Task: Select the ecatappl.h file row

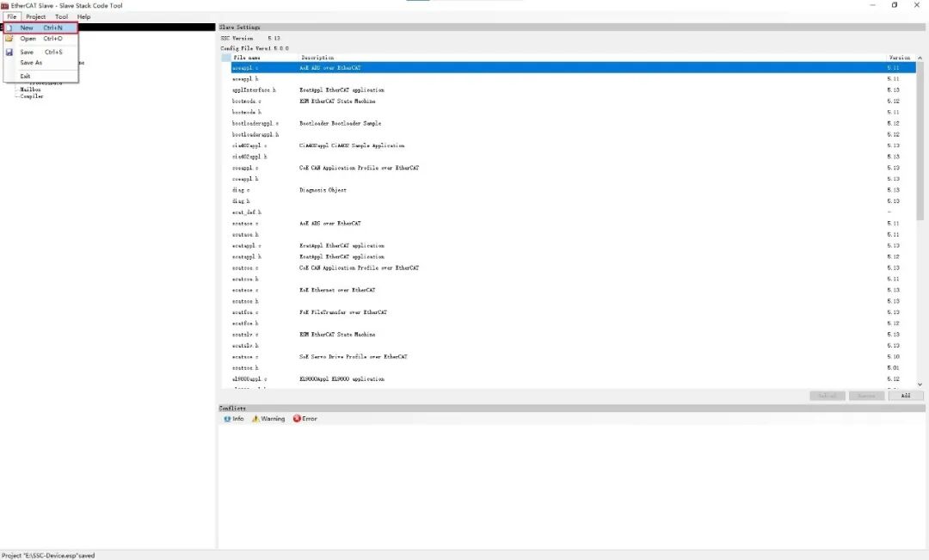Action: (x=573, y=256)
